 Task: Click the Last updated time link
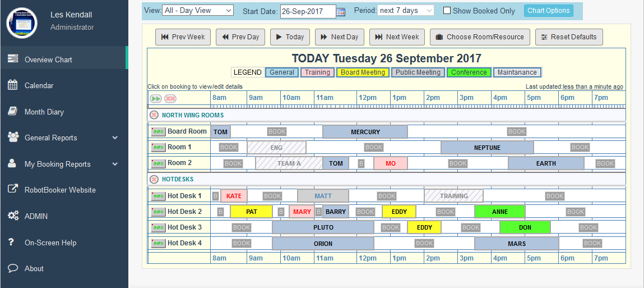pos(592,87)
